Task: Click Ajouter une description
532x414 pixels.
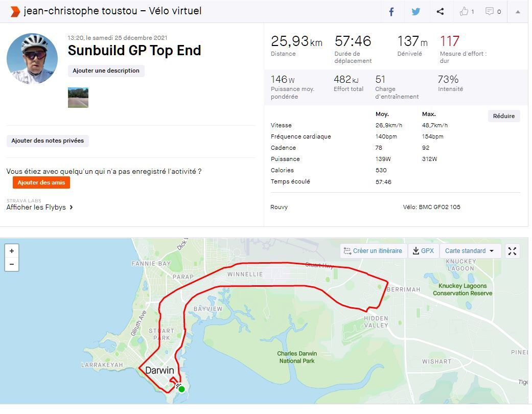Action: tap(106, 71)
